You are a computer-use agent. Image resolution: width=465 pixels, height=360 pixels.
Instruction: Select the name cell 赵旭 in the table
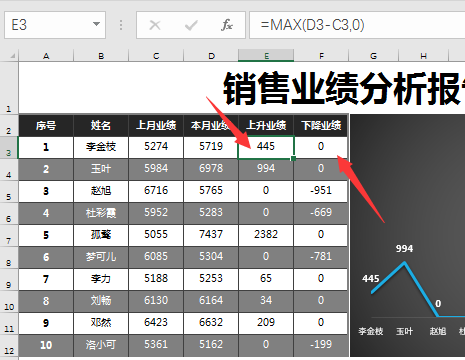pos(101,191)
